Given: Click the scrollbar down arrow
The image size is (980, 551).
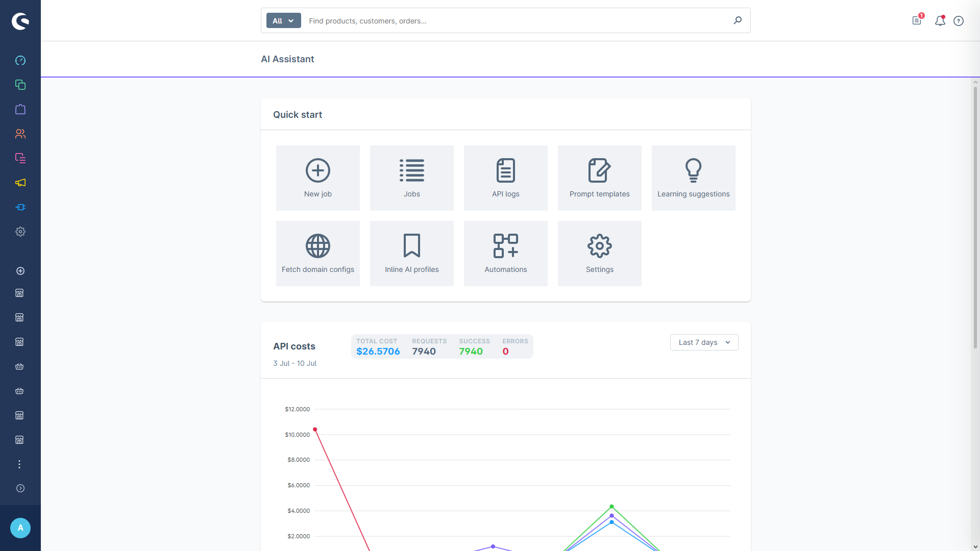Looking at the screenshot, I should click(x=975, y=547).
